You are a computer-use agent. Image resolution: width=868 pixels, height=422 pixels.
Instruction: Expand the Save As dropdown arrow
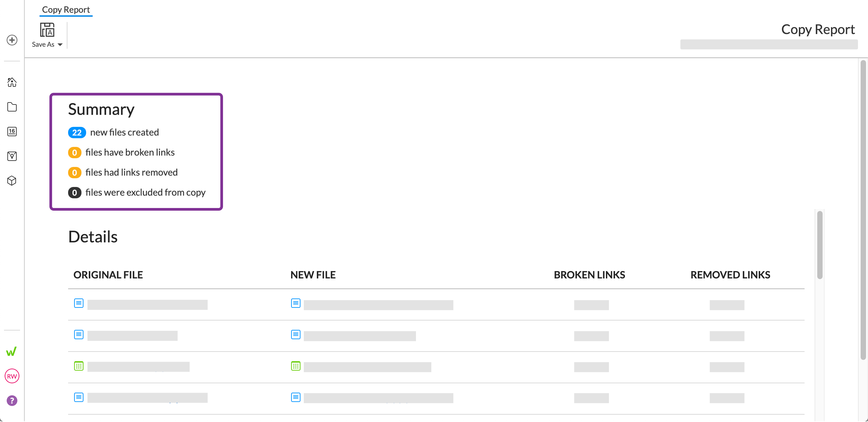click(x=60, y=45)
